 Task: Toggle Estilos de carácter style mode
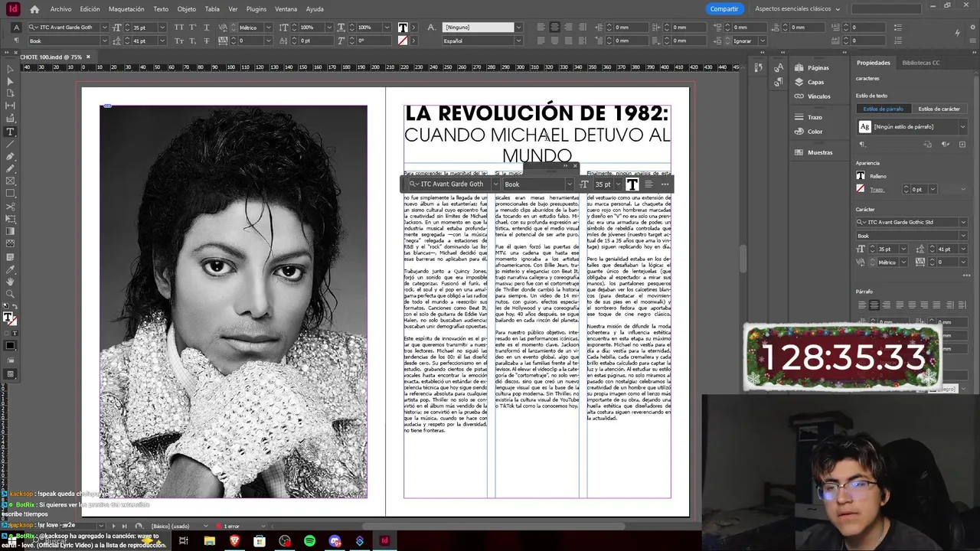[x=939, y=109]
